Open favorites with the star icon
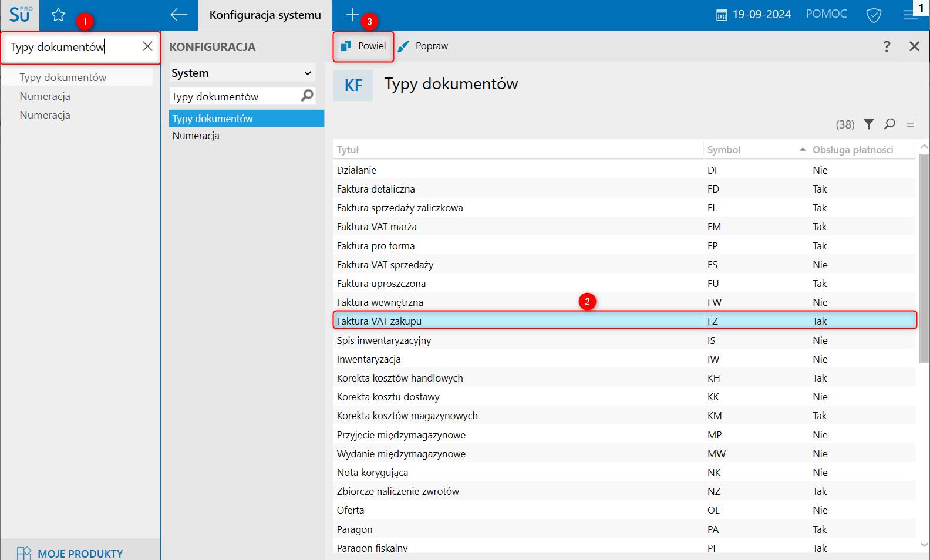This screenshot has height=560, width=930. 58,15
